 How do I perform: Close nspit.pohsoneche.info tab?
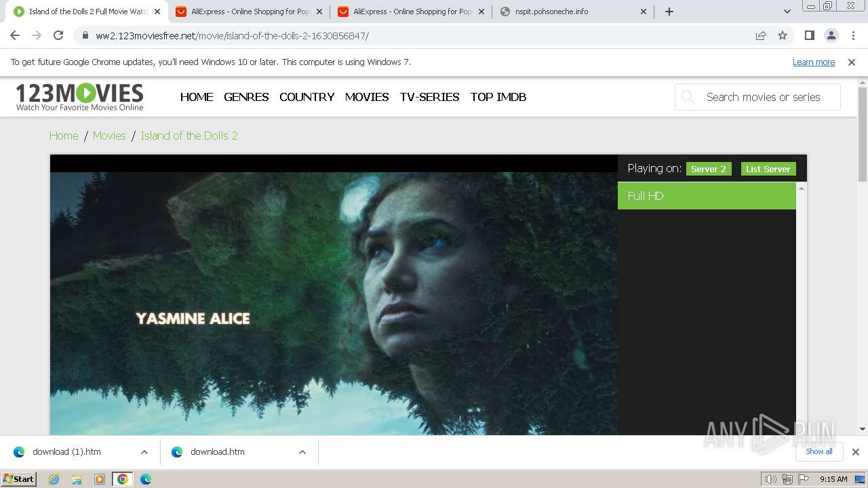pyautogui.click(x=644, y=12)
